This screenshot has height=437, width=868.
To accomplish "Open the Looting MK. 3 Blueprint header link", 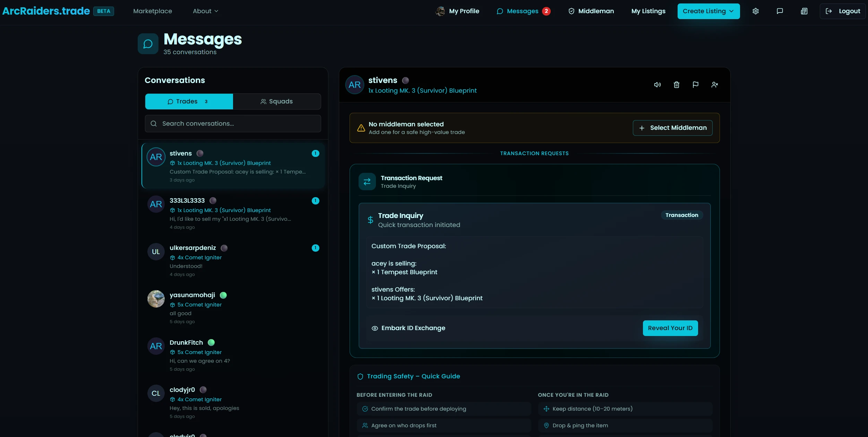I will point(422,91).
